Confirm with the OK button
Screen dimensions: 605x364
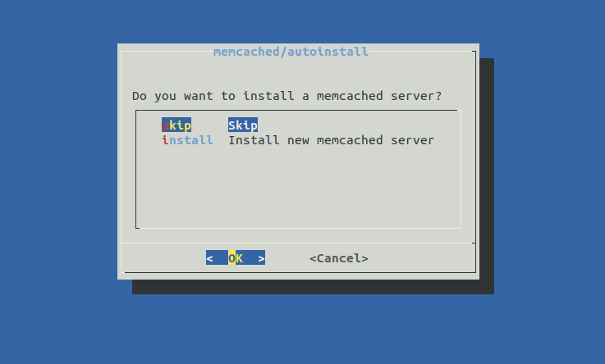236,257
